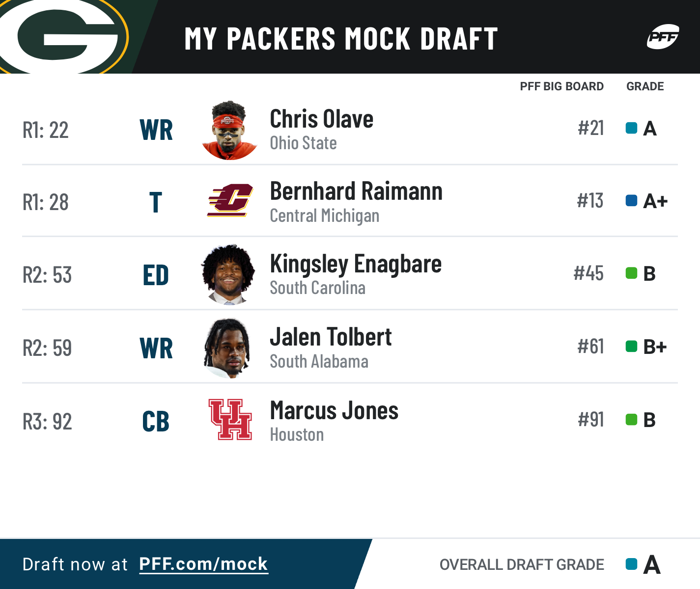The image size is (700, 589).
Task: Click Chris Olave's player headshot
Action: (x=229, y=130)
